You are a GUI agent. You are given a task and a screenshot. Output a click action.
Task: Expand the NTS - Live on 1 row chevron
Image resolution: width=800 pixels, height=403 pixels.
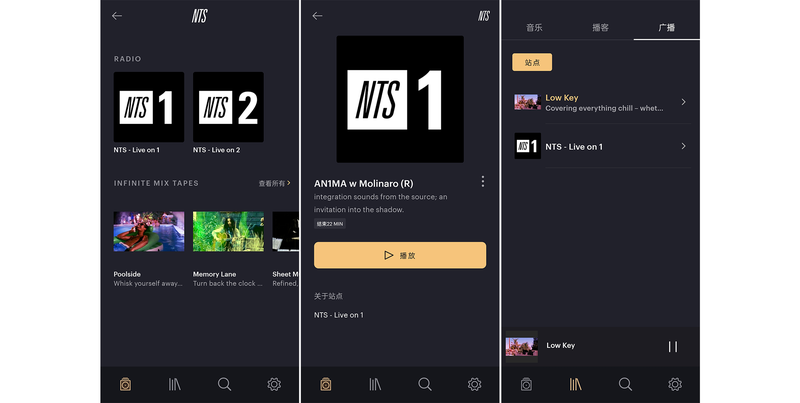point(684,146)
